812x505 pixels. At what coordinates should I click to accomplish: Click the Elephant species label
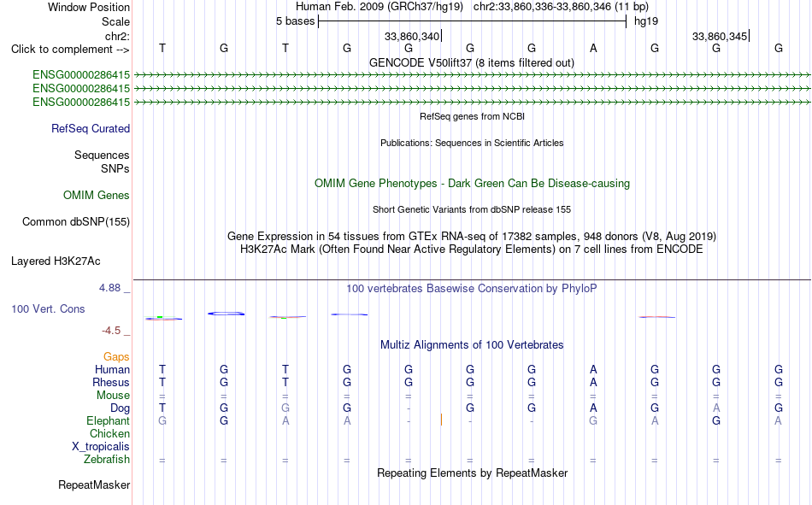[109, 420]
